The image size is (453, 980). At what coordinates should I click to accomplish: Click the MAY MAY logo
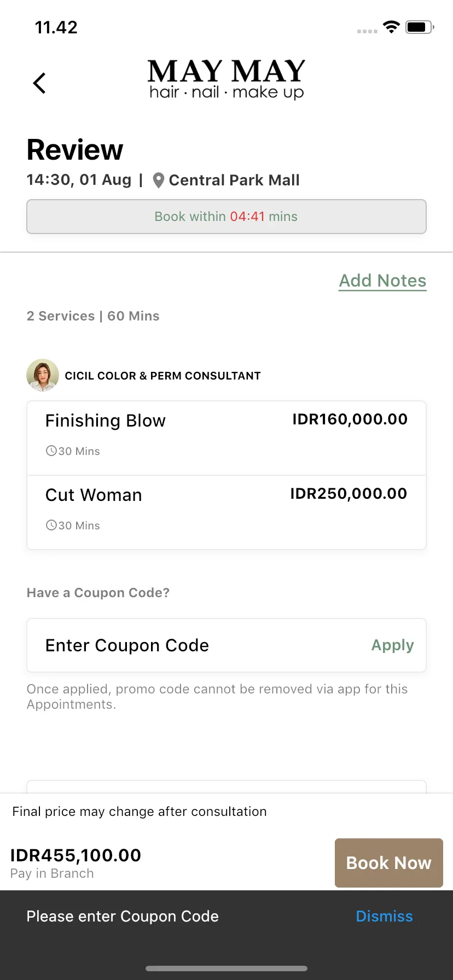coord(226,80)
